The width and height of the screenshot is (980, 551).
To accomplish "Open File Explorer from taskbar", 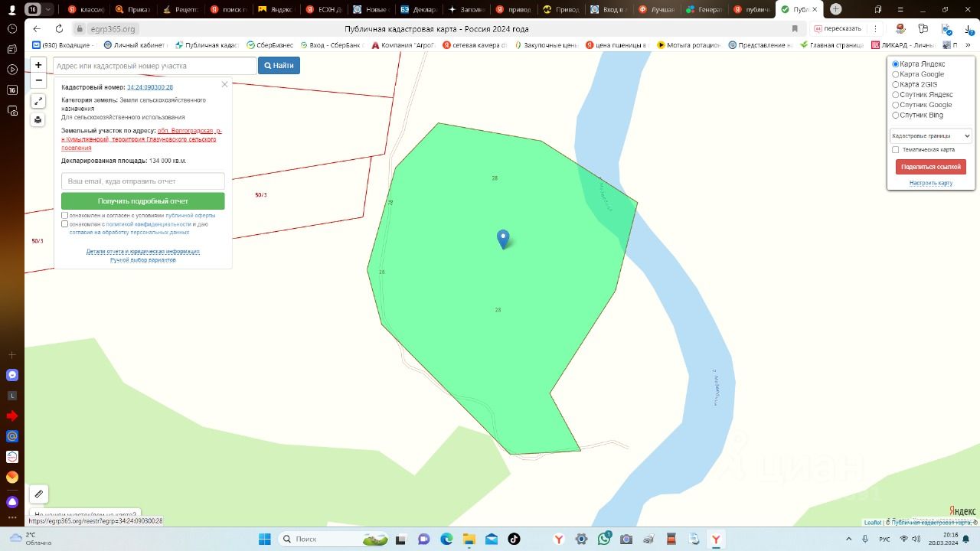I will point(469,539).
